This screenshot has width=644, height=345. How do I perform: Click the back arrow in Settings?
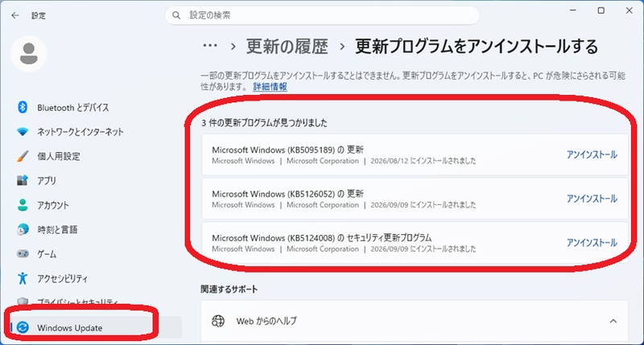point(15,15)
